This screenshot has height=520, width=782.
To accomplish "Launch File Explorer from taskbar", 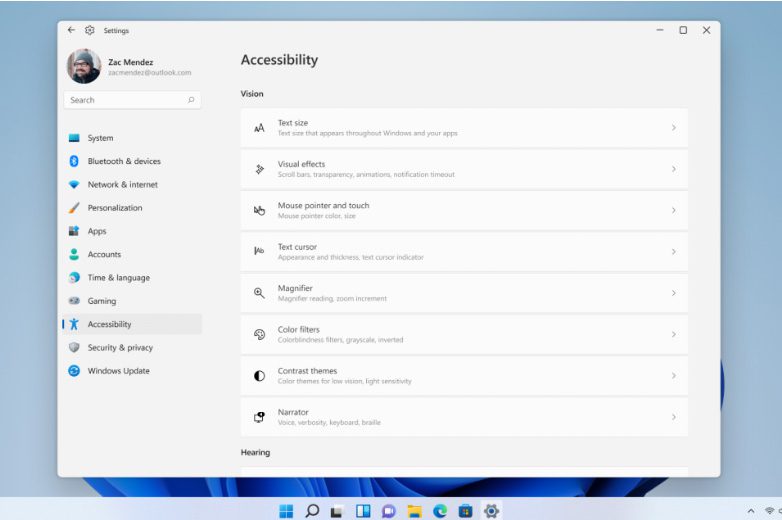I will coord(414,511).
